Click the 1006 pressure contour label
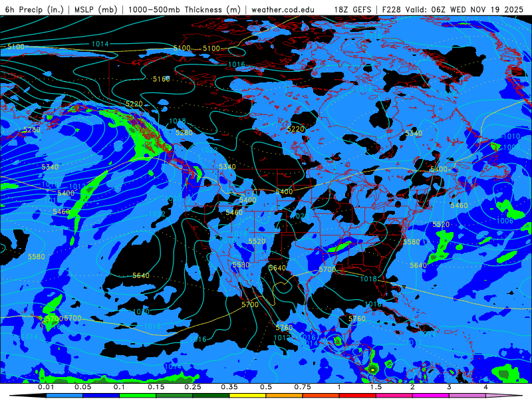532x399 pixels. [505, 221]
